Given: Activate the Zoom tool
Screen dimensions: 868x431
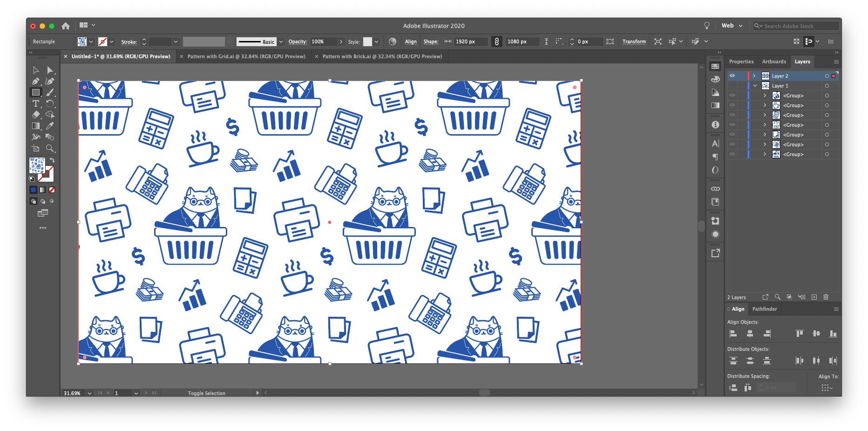Looking at the screenshot, I should click(x=51, y=149).
